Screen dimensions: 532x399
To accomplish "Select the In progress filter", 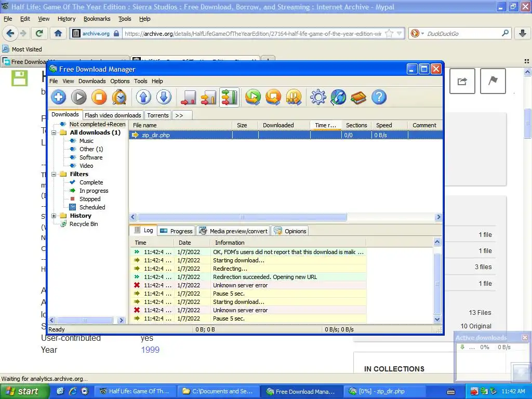I will point(94,191).
